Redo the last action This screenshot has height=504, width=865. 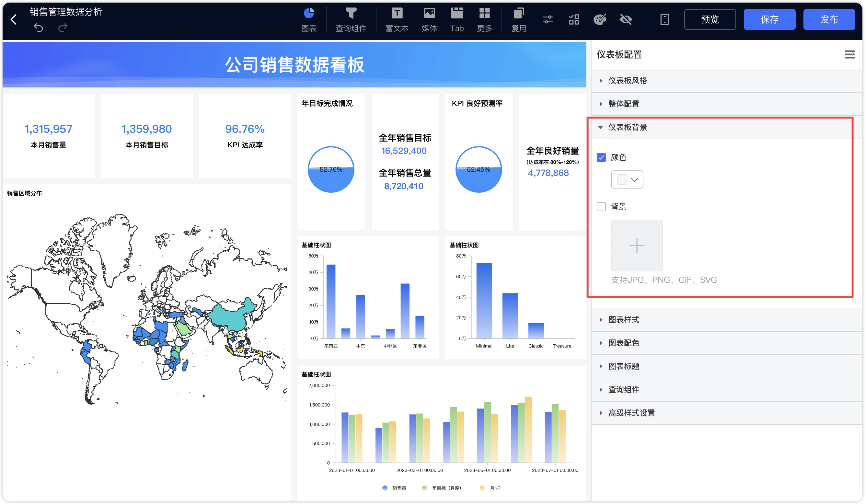[x=63, y=28]
